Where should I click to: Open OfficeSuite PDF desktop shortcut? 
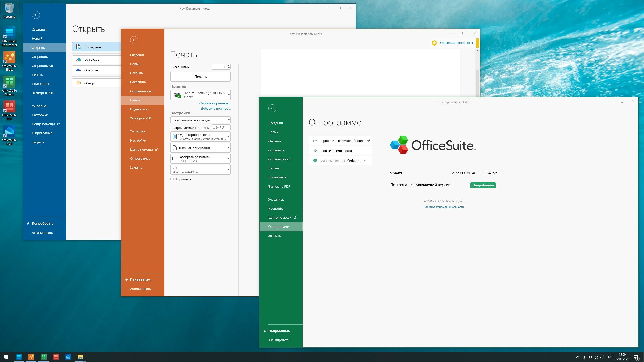9,111
